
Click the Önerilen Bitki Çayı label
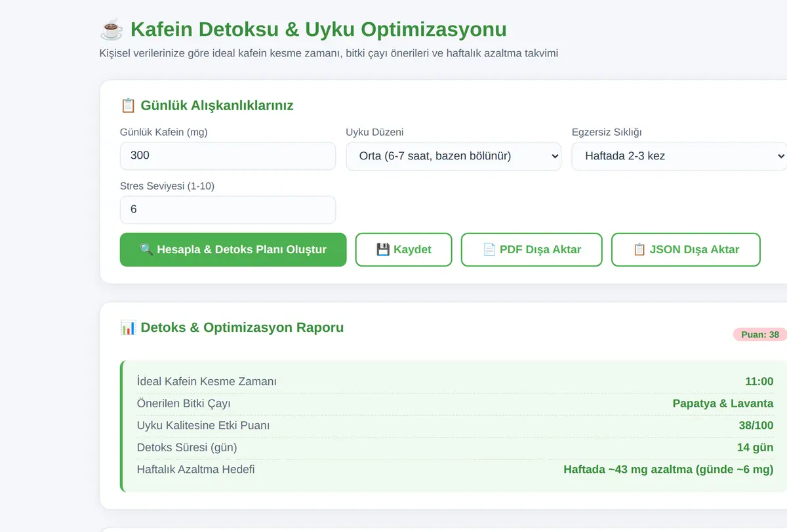click(x=184, y=403)
